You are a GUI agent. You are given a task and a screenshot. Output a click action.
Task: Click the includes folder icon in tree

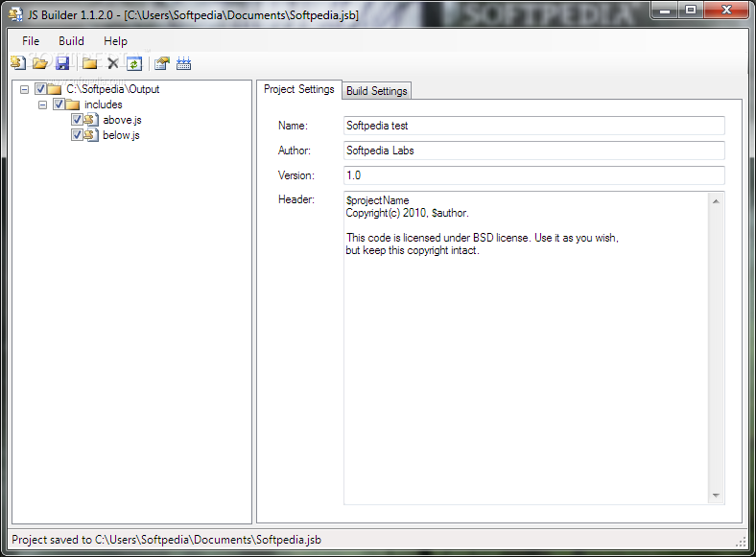click(x=72, y=104)
